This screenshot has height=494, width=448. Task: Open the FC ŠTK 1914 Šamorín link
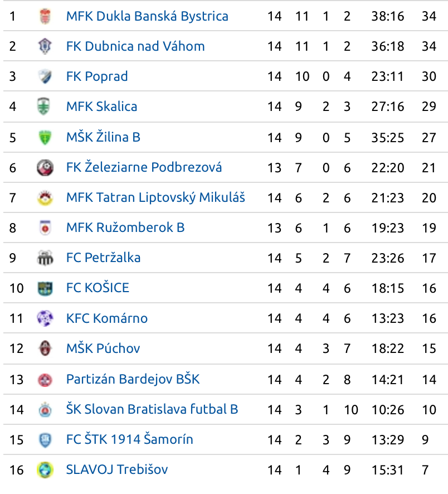[x=129, y=439]
